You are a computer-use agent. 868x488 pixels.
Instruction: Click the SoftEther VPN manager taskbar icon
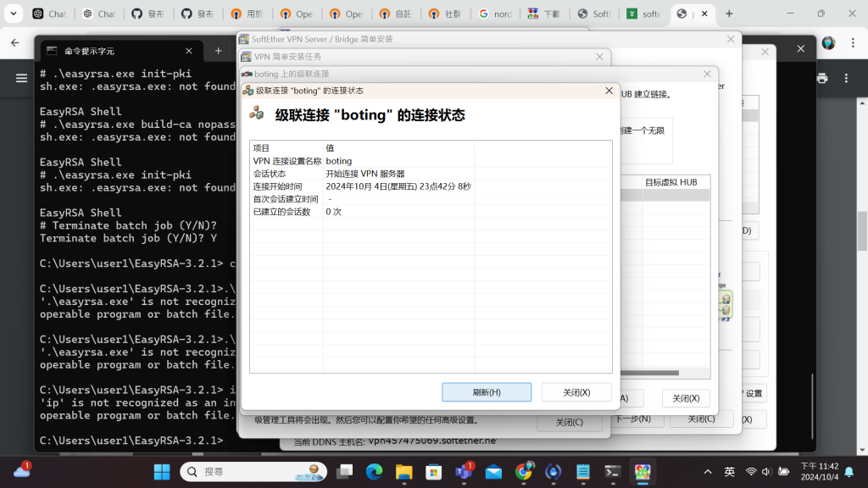(643, 472)
